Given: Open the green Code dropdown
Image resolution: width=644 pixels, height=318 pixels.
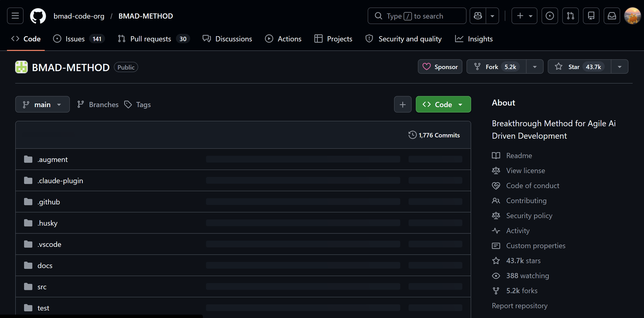Looking at the screenshot, I should pos(443,104).
